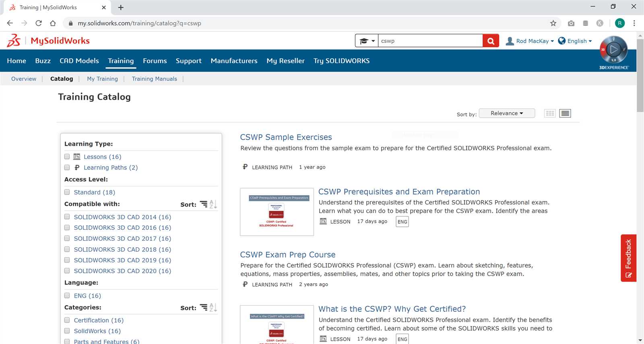Screen dimensions: 644x344
Task: Click the What is the CSWP lesson thumbnail
Action: click(277, 325)
